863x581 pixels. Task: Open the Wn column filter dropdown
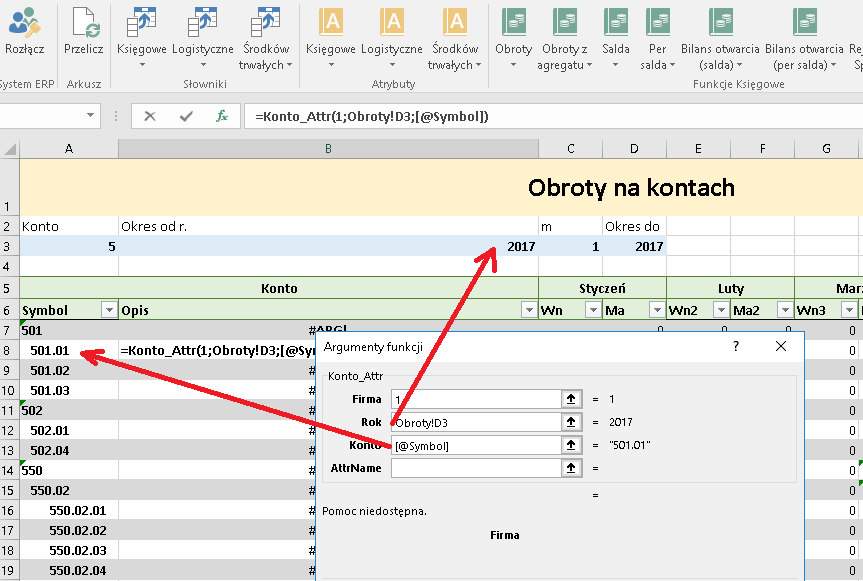(x=593, y=310)
